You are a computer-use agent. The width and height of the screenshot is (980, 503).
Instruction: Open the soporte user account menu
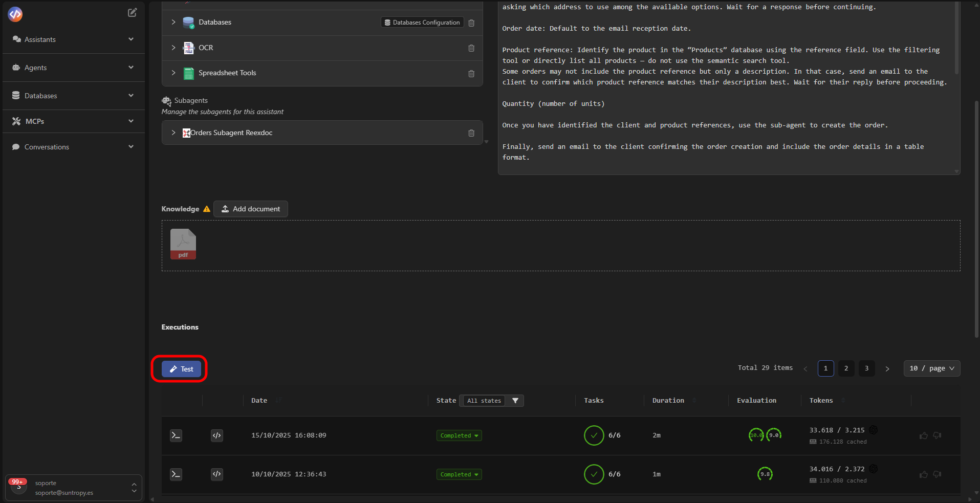(x=74, y=488)
